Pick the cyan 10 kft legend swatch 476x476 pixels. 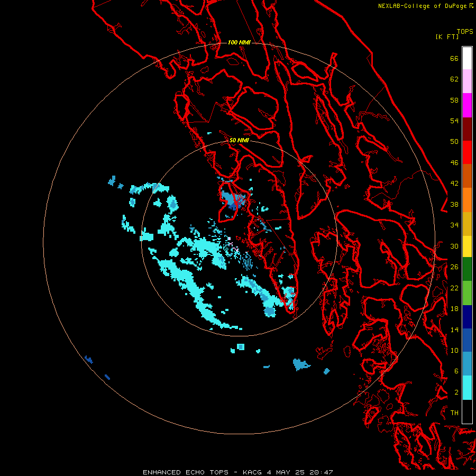[467, 388]
